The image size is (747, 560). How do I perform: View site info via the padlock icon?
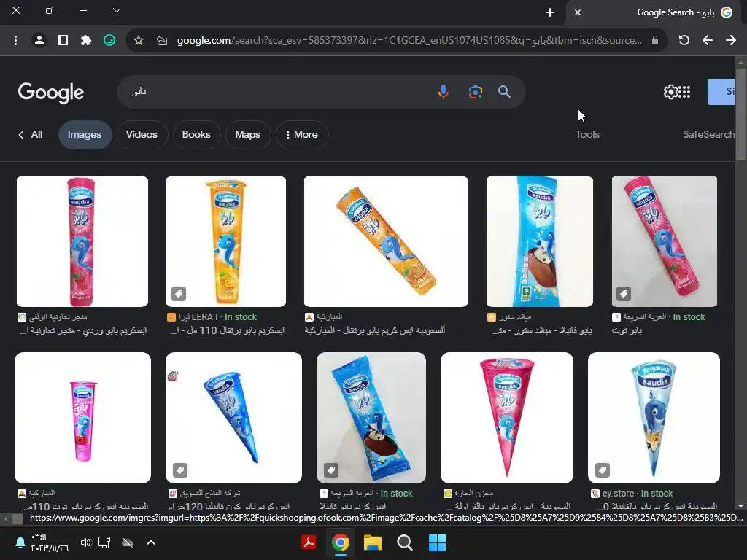(655, 41)
